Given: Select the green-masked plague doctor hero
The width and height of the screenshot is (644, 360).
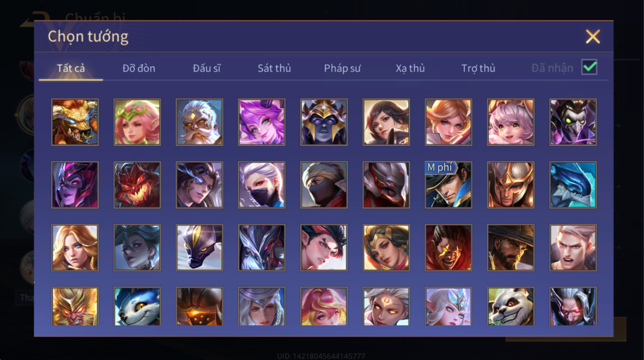Looking at the screenshot, I should (573, 122).
